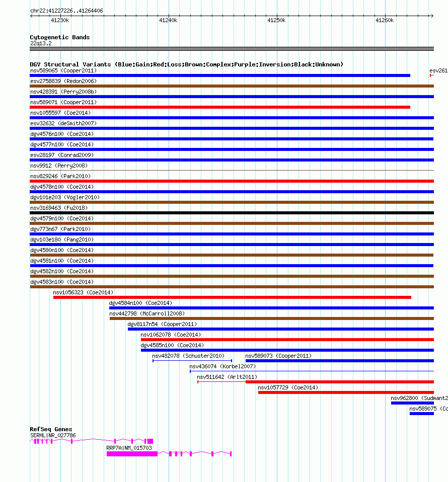Select nsv1062078 (Coe2014) loss variant
Screen dimensions: 448x482
pos(287,340)
